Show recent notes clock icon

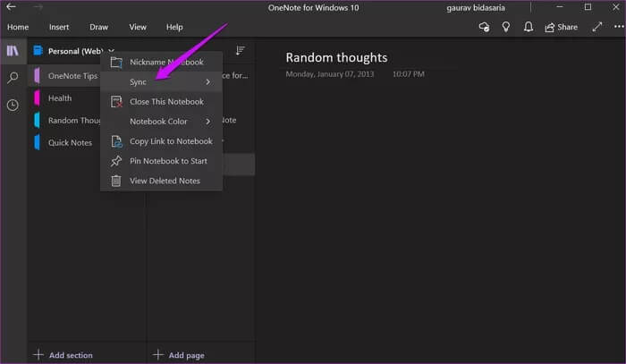click(13, 105)
